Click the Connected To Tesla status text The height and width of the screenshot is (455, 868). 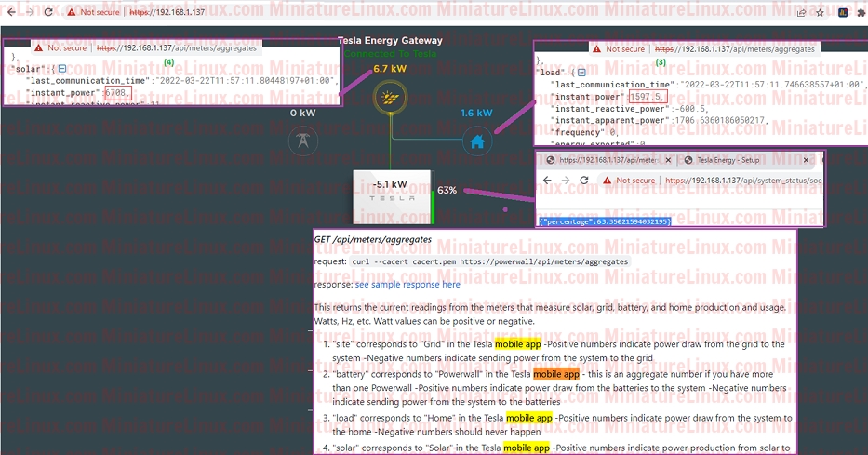tap(390, 54)
